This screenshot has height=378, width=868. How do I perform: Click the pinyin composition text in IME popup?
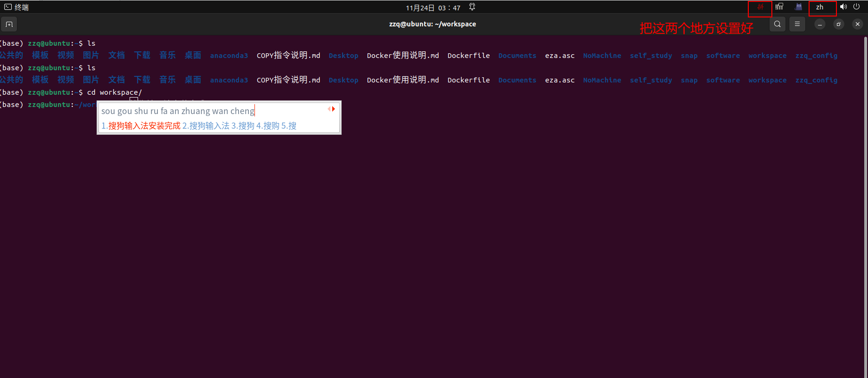(178, 111)
